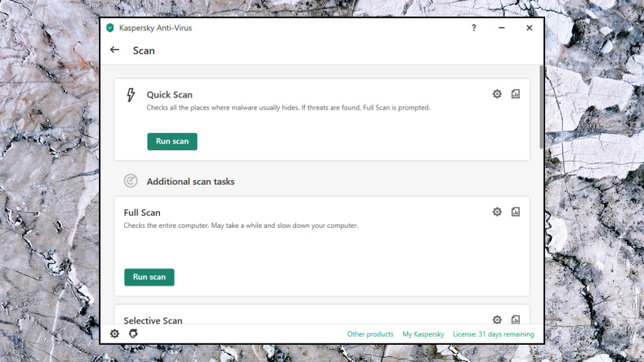The height and width of the screenshot is (362, 644).
Task: Open the My Kaspersky link
Action: 423,334
